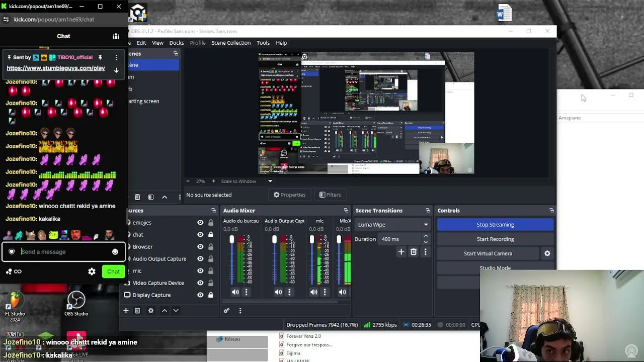Open Audio Mixer toolbar three-dot menu
This screenshot has width=644, height=362.
tap(240, 311)
